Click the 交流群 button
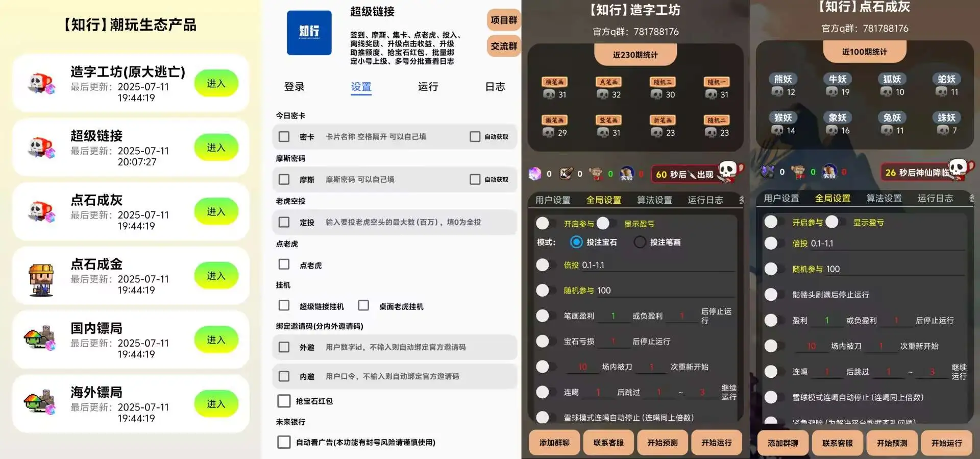 504,46
